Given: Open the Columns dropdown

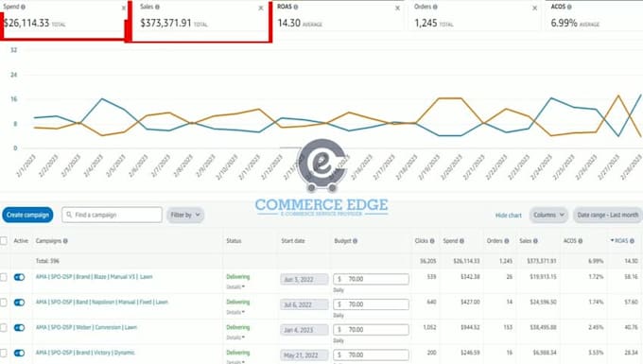Looking at the screenshot, I should click(x=548, y=215).
